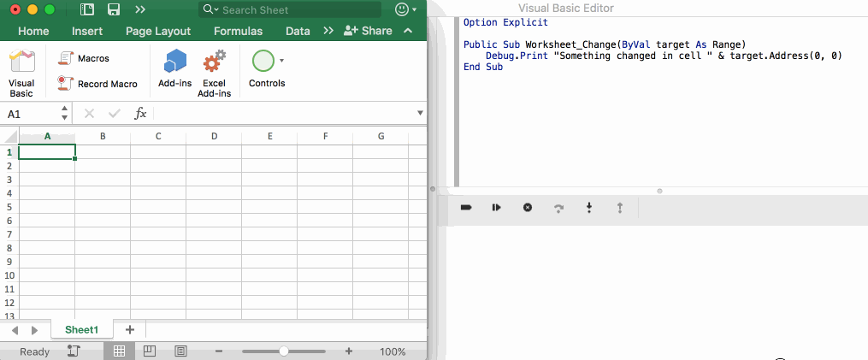Click the Step Out icon
Image resolution: width=868 pixels, height=360 pixels.
620,208
